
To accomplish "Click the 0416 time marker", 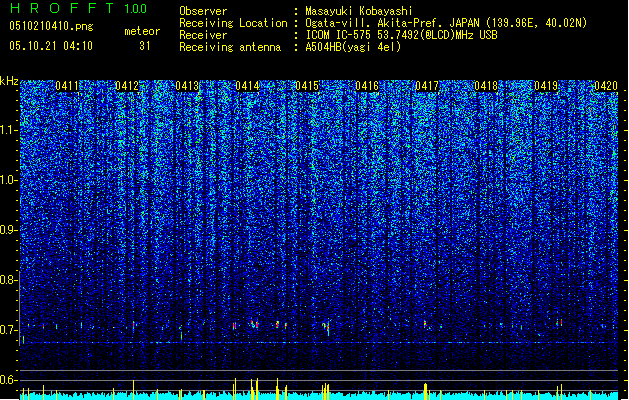I will (x=367, y=86).
